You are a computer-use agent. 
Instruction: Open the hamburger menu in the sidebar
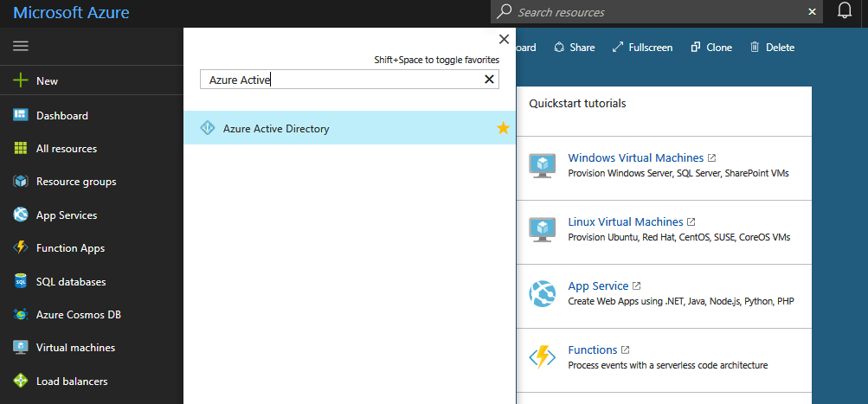pos(21,46)
